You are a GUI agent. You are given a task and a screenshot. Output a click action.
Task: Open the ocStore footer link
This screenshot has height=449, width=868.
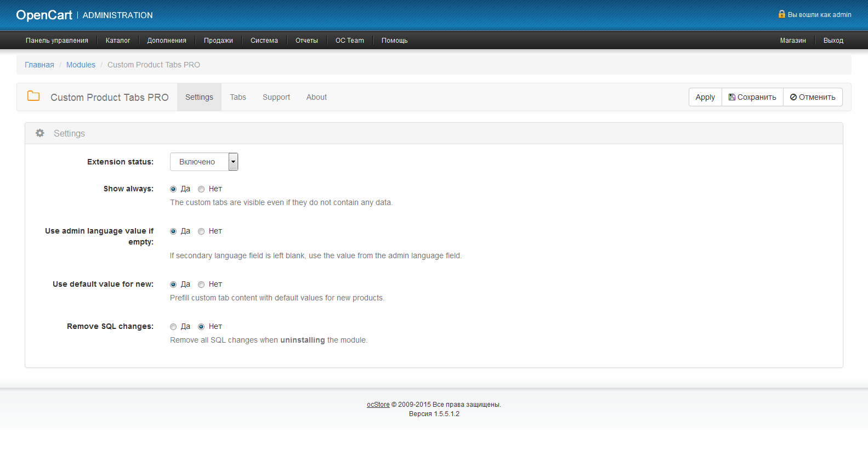tap(378, 405)
